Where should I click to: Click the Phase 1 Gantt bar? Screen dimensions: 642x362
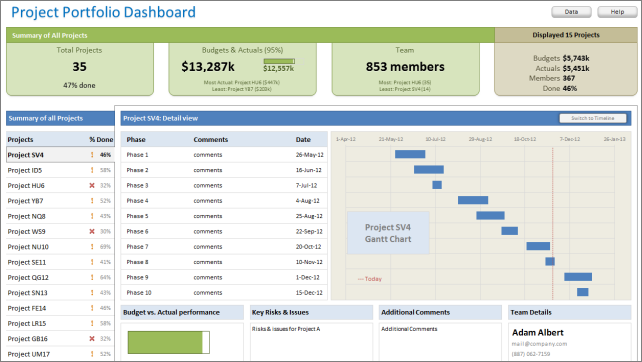click(x=410, y=154)
